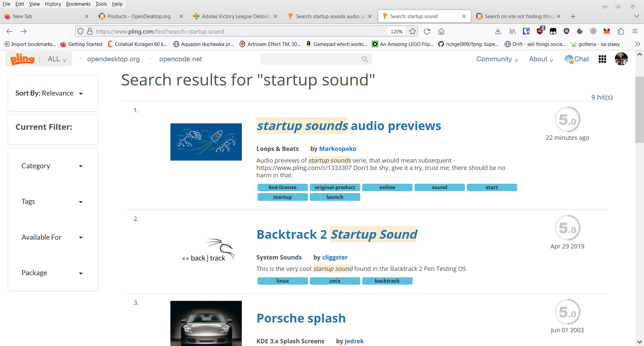Open the browser home page
The width and height of the screenshot is (644, 346).
(x=441, y=31)
